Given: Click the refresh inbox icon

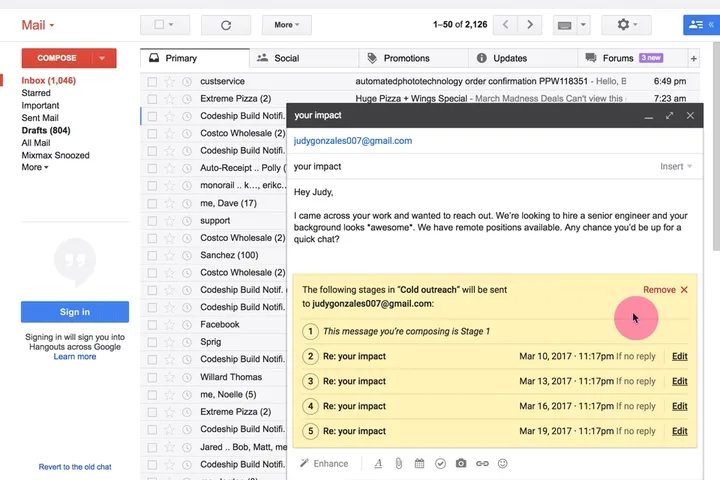Looking at the screenshot, I should tap(226, 25).
